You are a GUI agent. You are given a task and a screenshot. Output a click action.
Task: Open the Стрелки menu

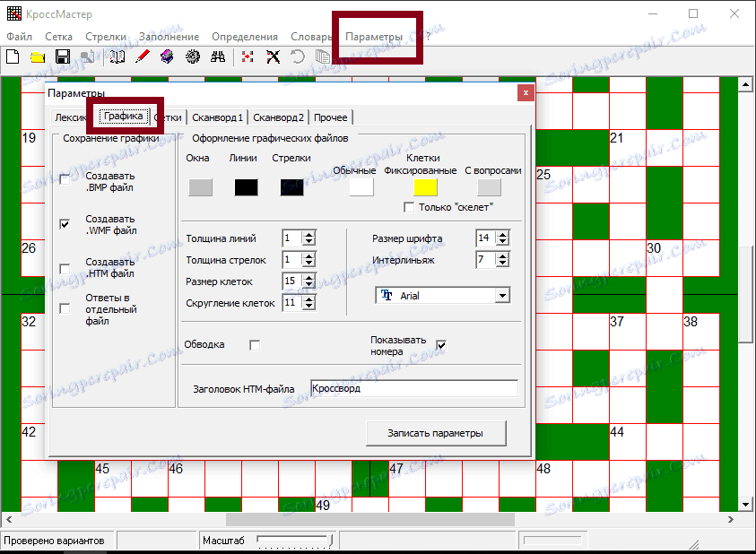click(106, 37)
